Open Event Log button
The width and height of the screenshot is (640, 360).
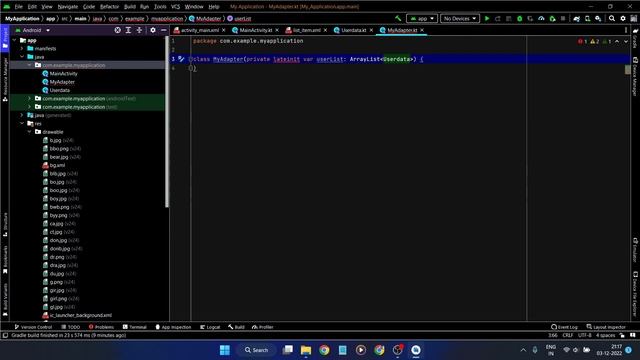564,327
